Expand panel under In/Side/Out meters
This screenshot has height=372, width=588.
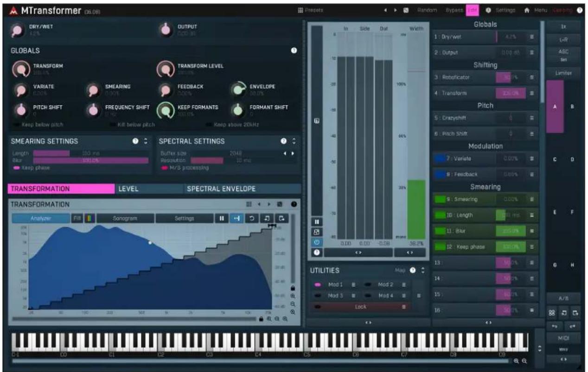pos(358,252)
